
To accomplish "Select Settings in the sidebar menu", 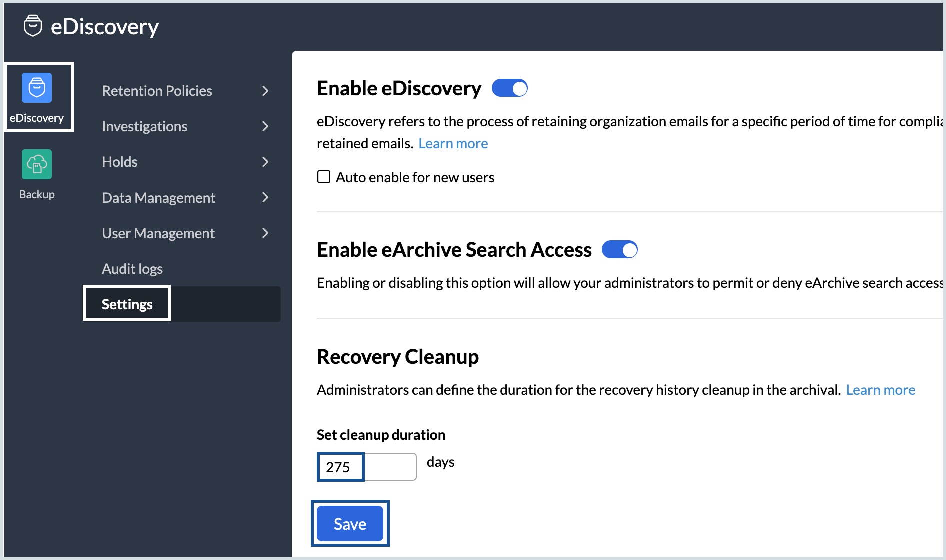I will [127, 304].
